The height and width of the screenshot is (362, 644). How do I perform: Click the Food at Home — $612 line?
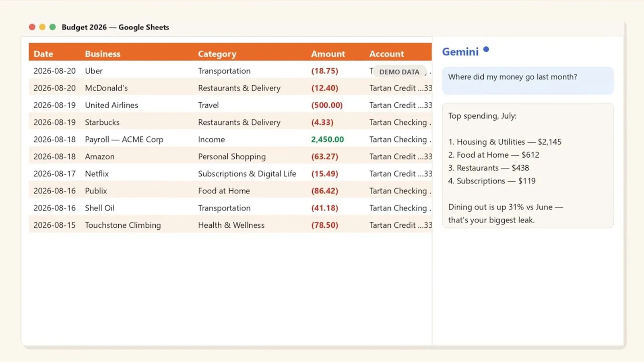[493, 155]
